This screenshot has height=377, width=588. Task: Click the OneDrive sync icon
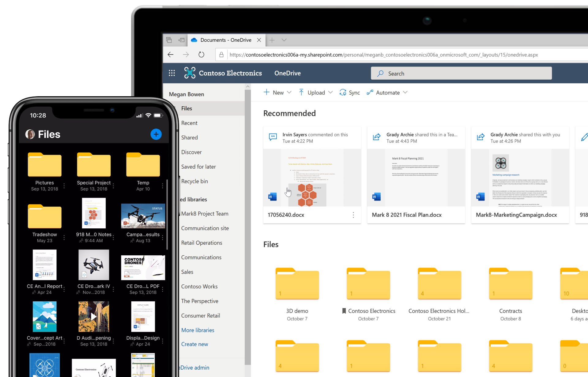342,93
